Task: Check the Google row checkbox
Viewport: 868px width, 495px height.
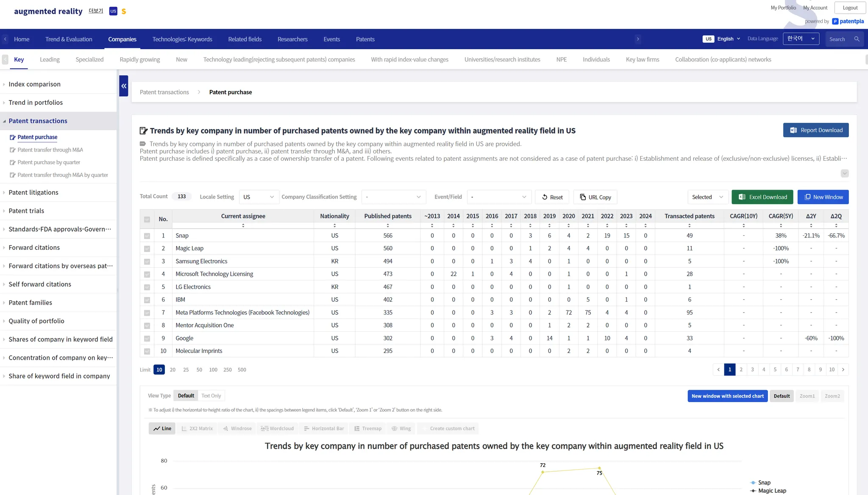Action: point(147,338)
